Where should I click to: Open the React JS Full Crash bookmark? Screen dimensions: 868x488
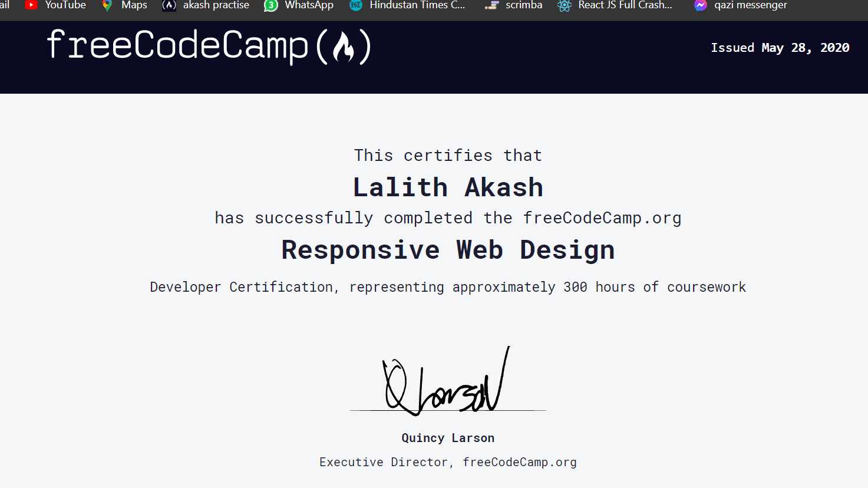(615, 5)
